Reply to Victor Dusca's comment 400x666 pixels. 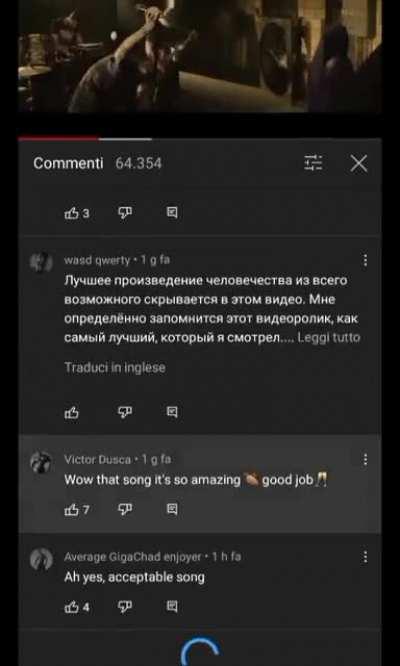(x=172, y=509)
